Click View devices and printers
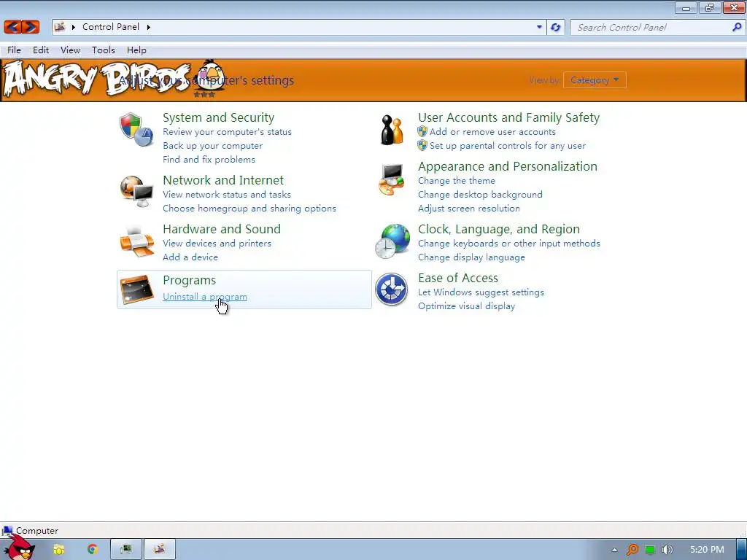This screenshot has height=560, width=747. click(217, 244)
